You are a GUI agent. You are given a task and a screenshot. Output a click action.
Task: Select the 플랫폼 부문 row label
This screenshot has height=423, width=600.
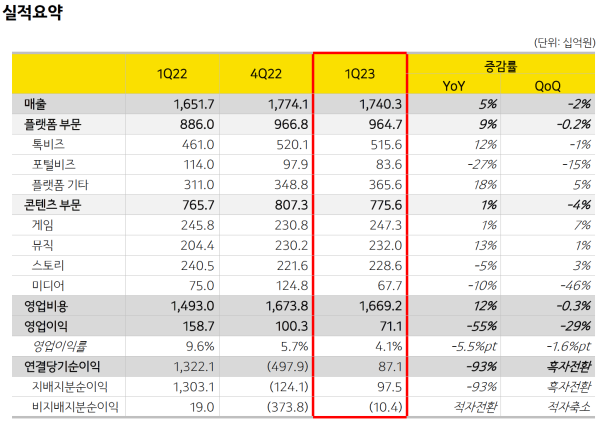point(53,124)
